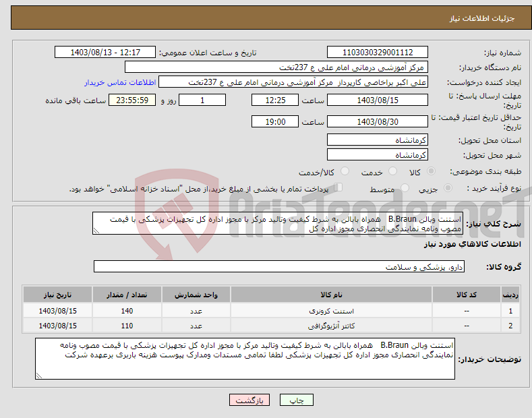This screenshot has width=532, height=418.
Task: Select the خدمت radio button
Action: [392, 171]
